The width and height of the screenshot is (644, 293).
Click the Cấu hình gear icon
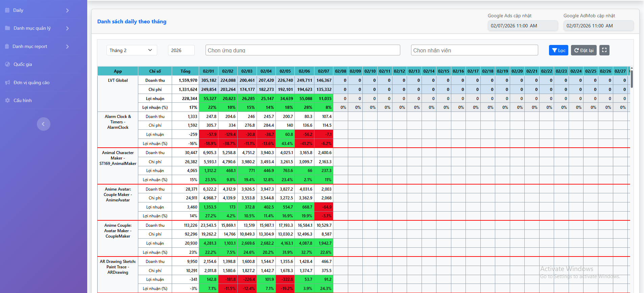7,100
